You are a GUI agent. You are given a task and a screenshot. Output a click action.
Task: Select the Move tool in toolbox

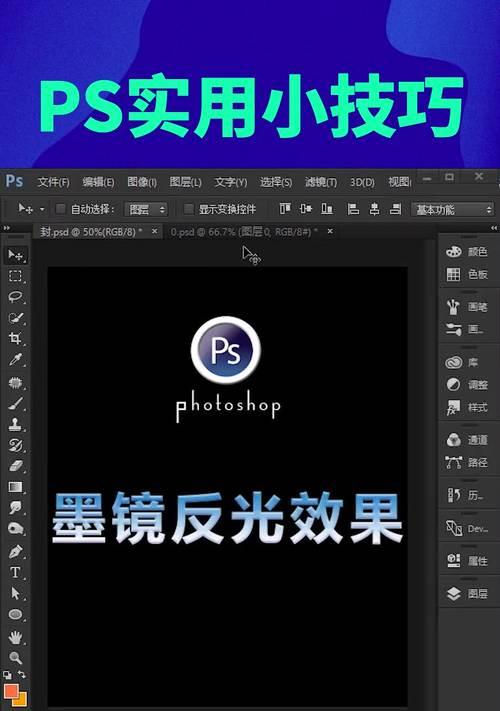(x=16, y=255)
